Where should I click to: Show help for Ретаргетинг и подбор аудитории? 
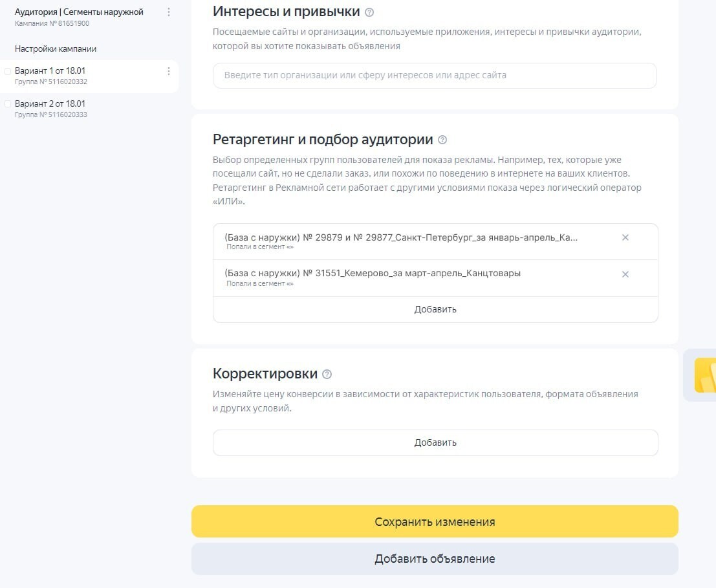(442, 140)
